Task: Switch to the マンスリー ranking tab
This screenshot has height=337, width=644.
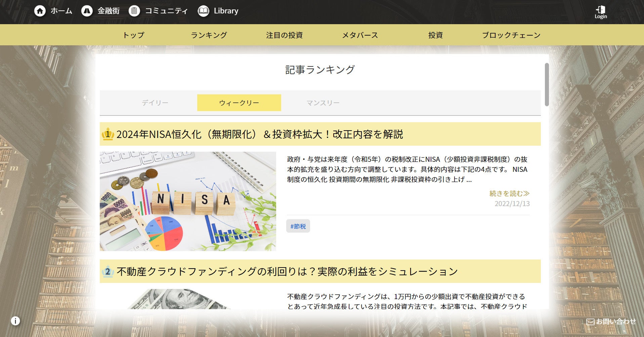Action: 323,103
